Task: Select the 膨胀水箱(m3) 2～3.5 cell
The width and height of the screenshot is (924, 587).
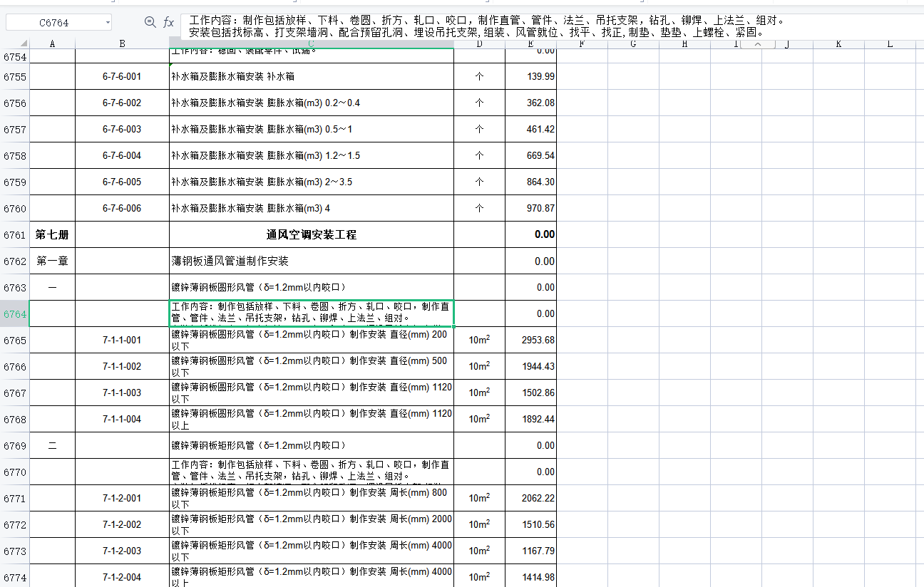Action: coord(312,182)
